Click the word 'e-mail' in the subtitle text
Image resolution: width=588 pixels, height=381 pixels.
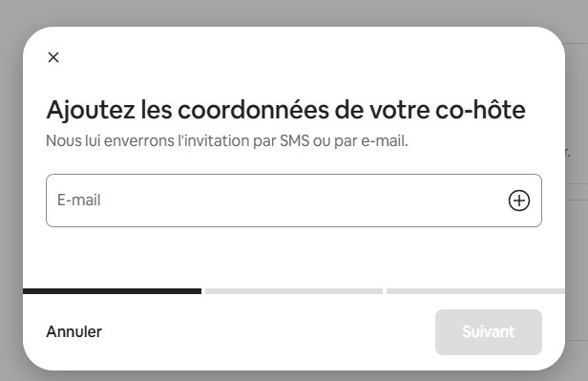click(x=384, y=141)
